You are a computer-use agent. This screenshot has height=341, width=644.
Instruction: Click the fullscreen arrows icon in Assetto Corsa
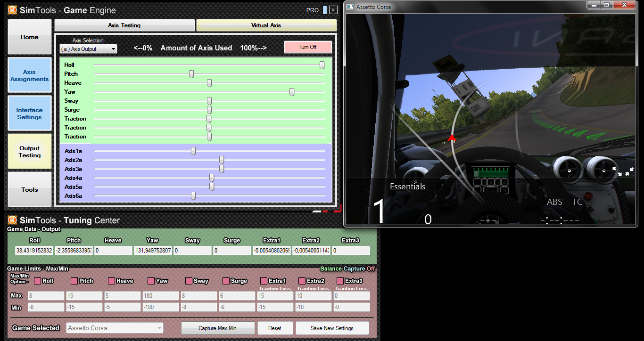tap(623, 171)
